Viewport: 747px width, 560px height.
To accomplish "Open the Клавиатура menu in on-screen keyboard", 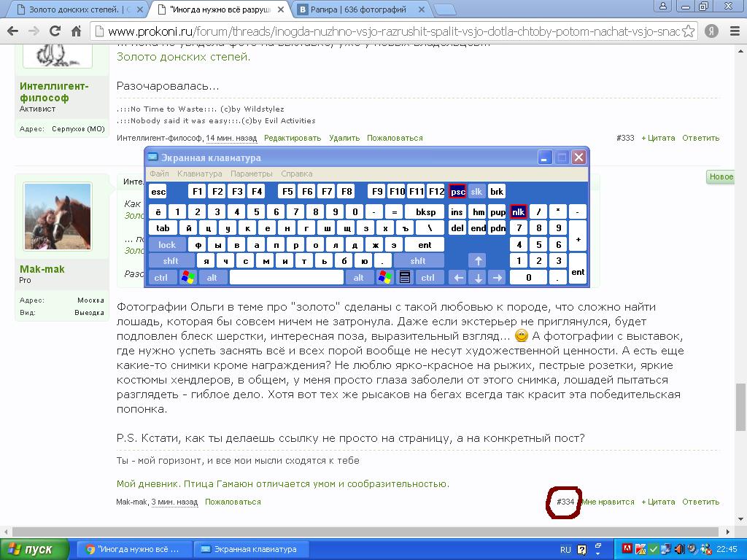I will pos(199,174).
